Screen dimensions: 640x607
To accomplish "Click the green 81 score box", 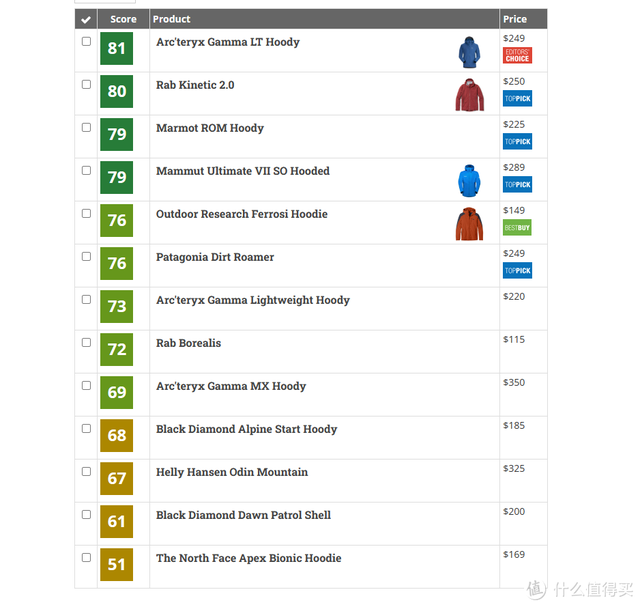I will tap(116, 49).
